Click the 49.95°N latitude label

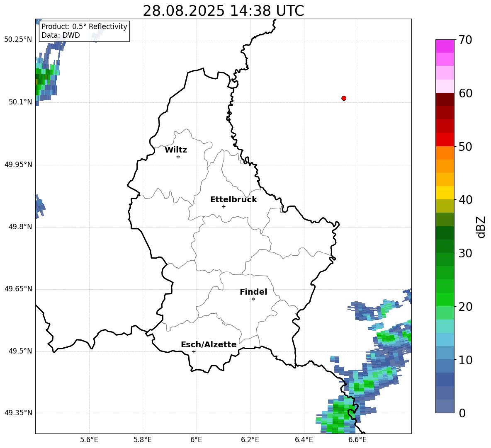[18, 164]
